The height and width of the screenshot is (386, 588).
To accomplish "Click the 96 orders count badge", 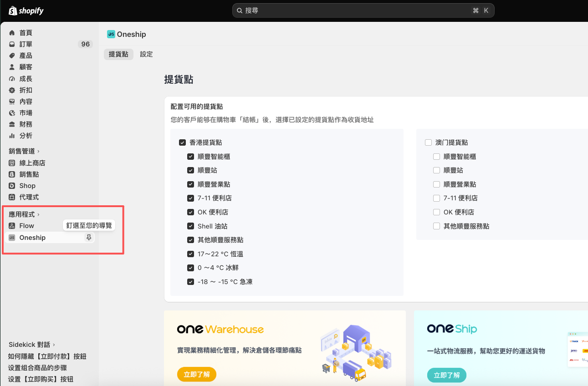I will [85, 44].
